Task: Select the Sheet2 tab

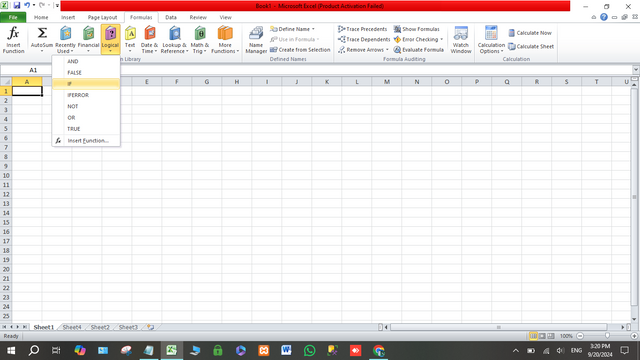Action: click(100, 327)
